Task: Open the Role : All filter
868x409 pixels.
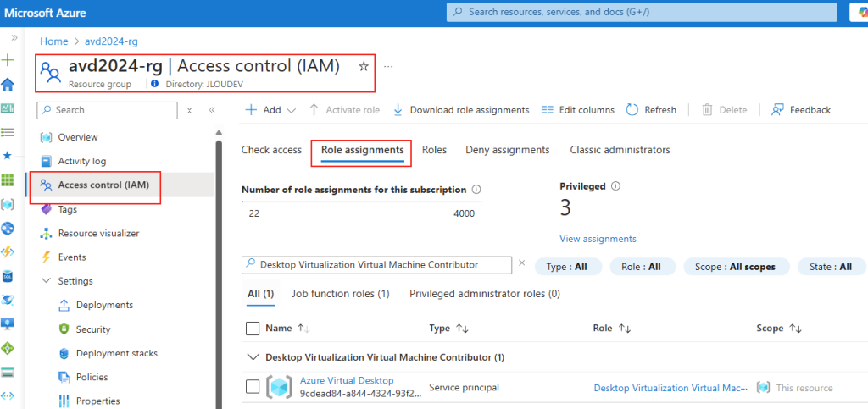Action: 643,267
